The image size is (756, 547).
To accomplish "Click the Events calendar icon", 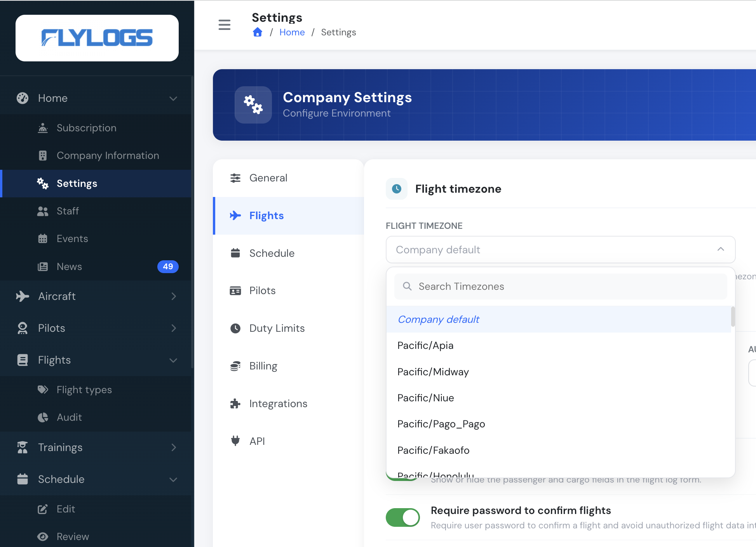I will click(x=43, y=239).
